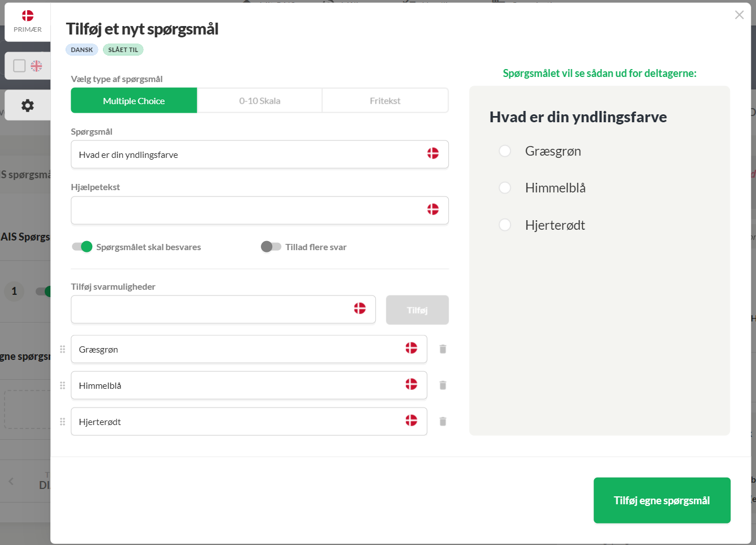Select Græsgrøn radio button in preview
This screenshot has height=545, width=756.
tap(505, 151)
